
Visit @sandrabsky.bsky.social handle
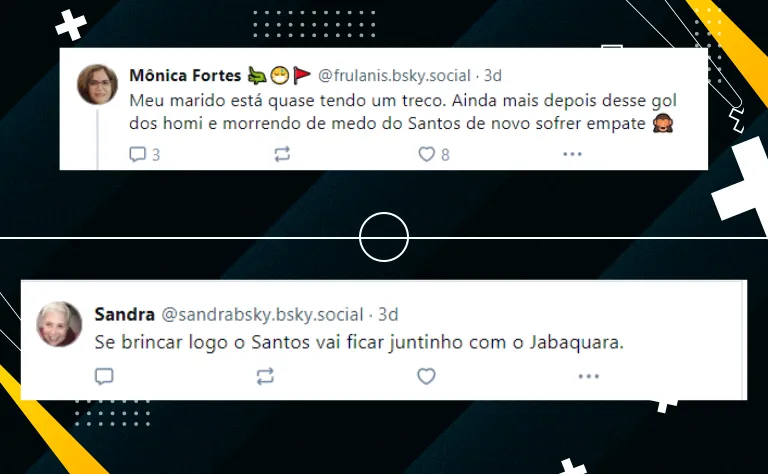pyautogui.click(x=262, y=314)
